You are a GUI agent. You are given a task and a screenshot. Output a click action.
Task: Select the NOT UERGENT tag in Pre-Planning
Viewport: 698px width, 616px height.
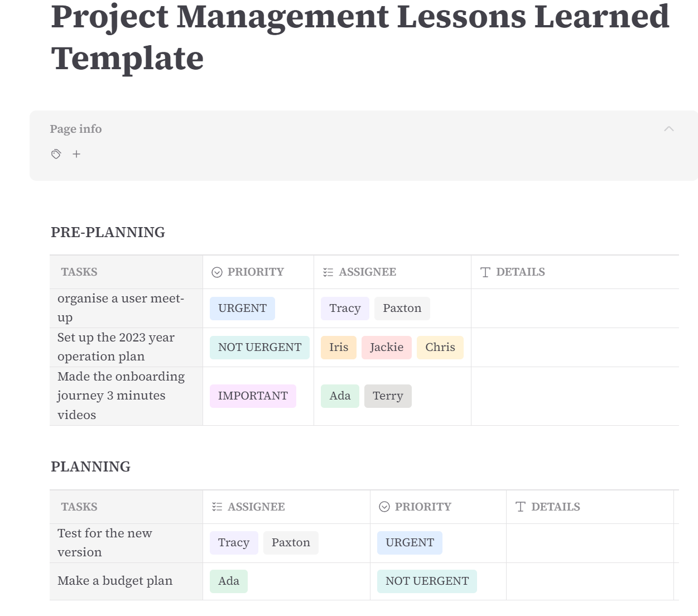(259, 348)
